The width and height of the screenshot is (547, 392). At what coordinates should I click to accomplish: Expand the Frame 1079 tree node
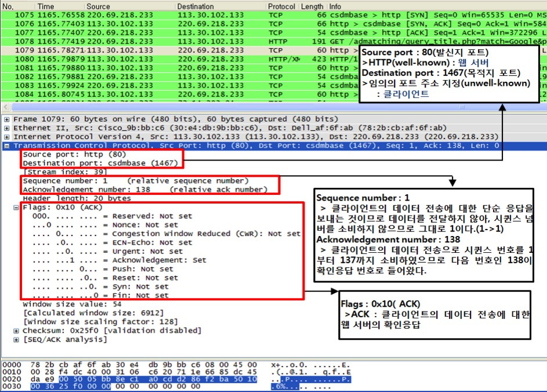[x=6, y=119]
